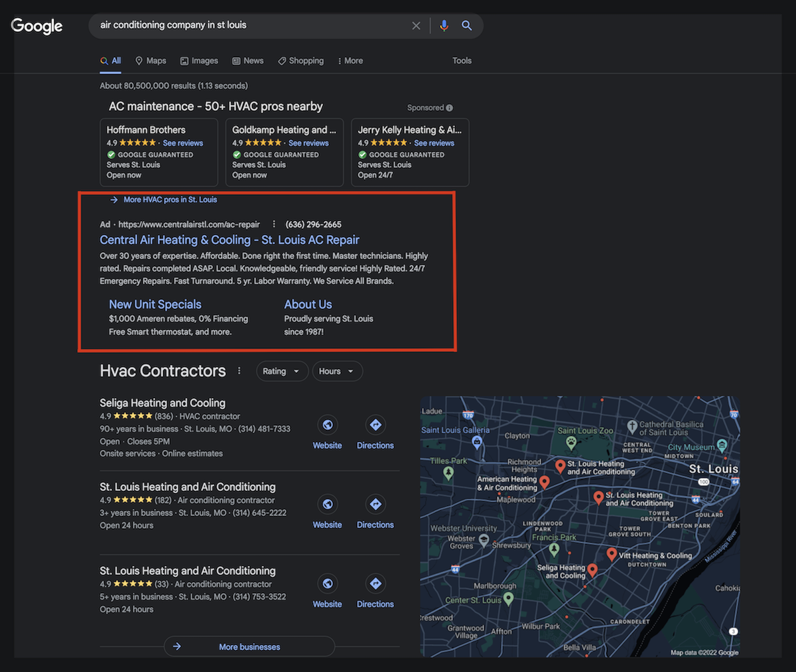This screenshot has height=672, width=796.
Task: See reviews for Goldkamp Heating
Action: [308, 143]
